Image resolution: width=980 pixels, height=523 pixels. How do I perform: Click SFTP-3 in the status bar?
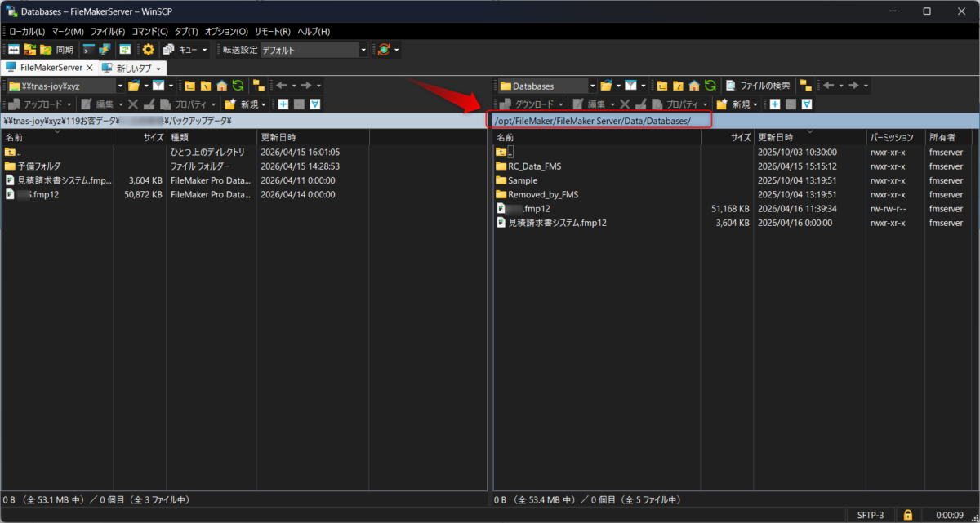click(870, 515)
